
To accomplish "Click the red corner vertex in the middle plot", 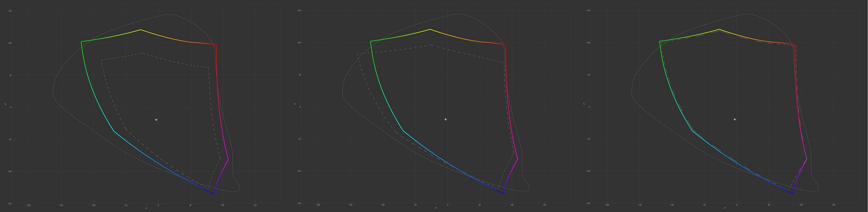I will click(505, 45).
